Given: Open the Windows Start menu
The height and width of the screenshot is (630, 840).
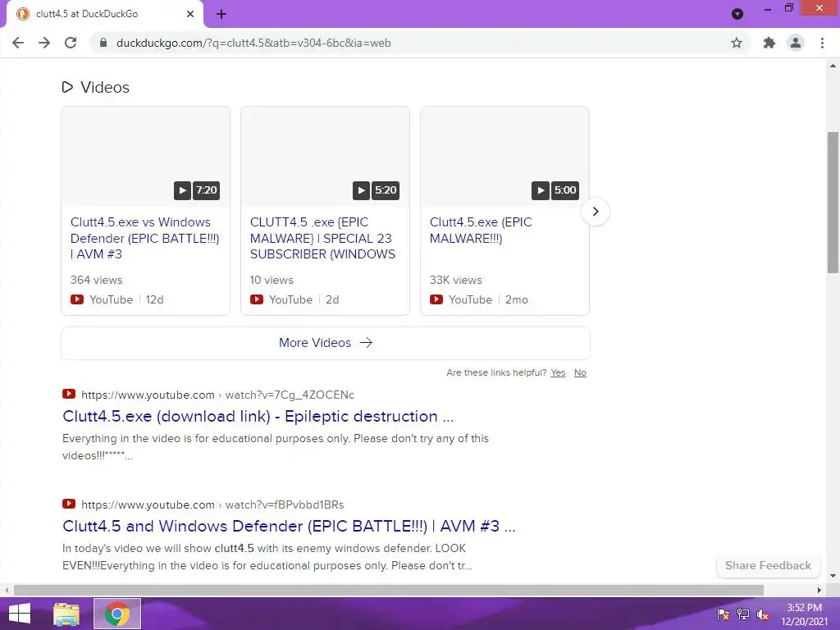Looking at the screenshot, I should coord(20,614).
